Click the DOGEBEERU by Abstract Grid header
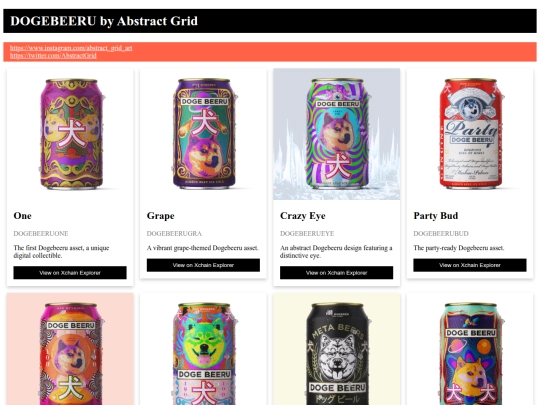540x405 pixels. pos(104,21)
